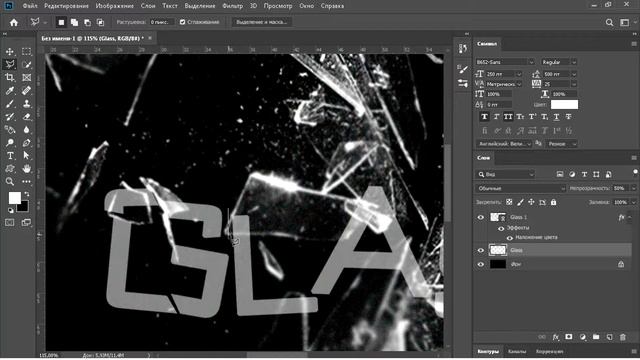Toggle the Сглаживание anti-alias checkbox
Screen dimensions: 640x360
(182, 22)
